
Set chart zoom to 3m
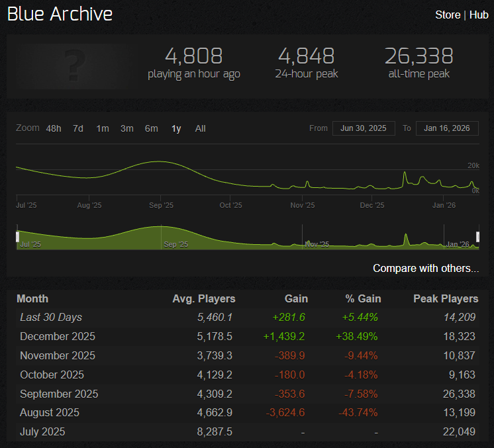coord(127,128)
